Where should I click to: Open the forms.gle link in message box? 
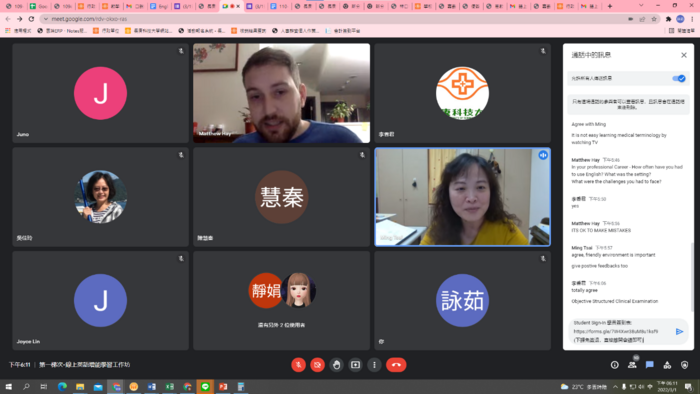click(x=616, y=331)
